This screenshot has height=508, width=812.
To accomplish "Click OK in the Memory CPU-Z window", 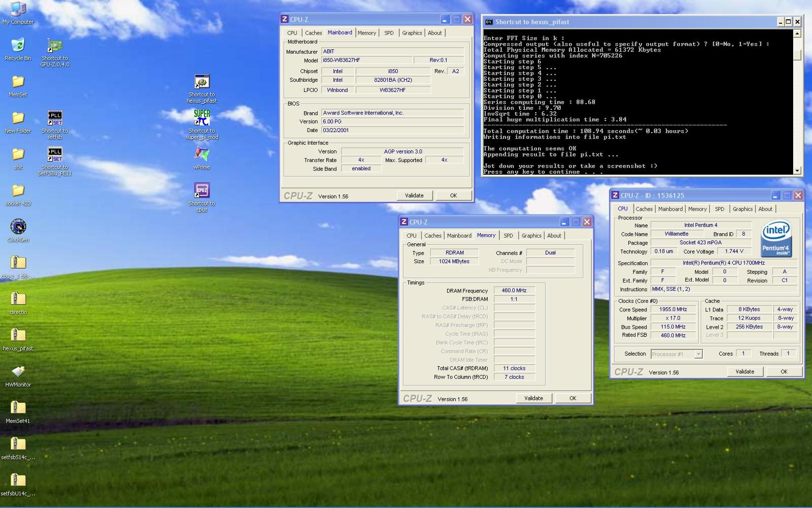I will 572,398.
